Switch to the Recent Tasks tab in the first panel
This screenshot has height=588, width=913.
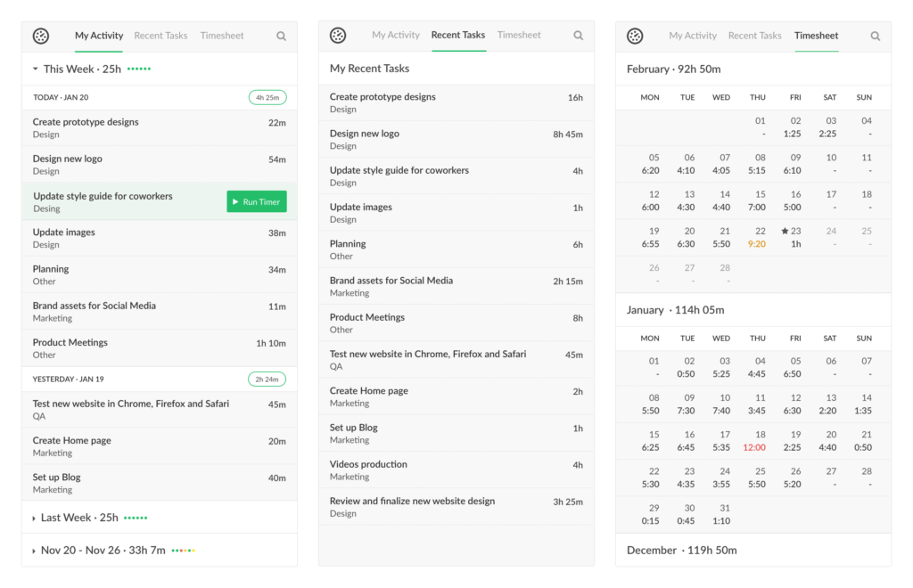[x=160, y=36]
